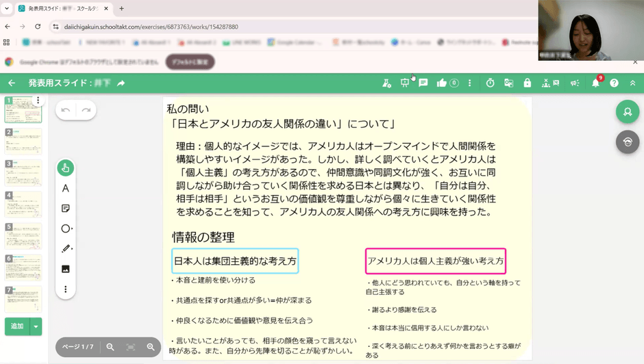Open the timer icon
Viewport: 644px width, 364px height.
(490, 83)
